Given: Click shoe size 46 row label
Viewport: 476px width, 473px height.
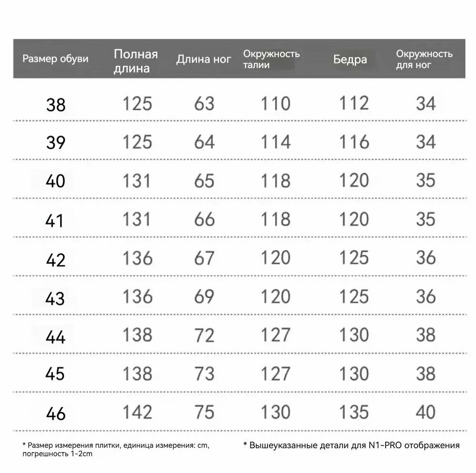Looking at the screenshot, I should pos(56,414).
